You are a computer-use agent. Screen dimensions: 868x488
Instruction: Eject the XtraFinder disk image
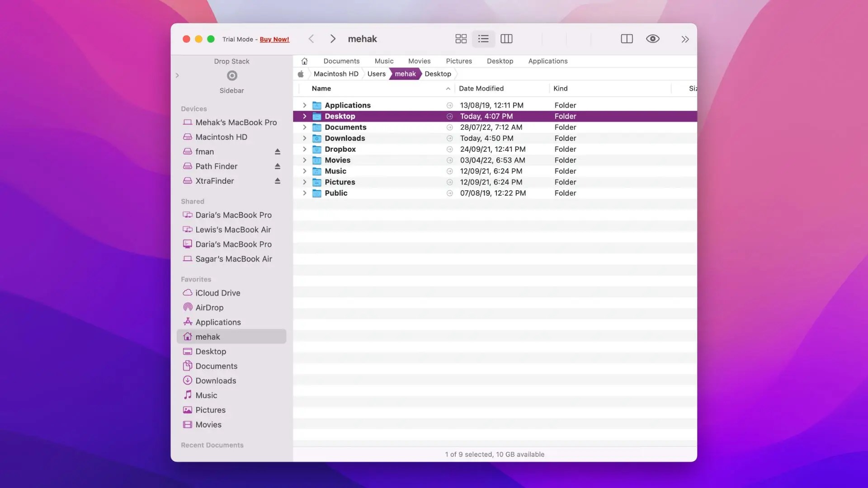point(277,181)
